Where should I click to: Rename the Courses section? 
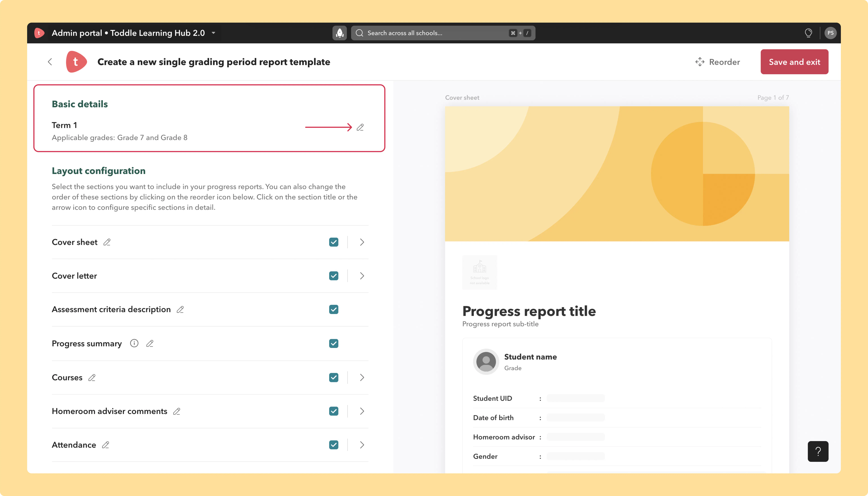(92, 378)
